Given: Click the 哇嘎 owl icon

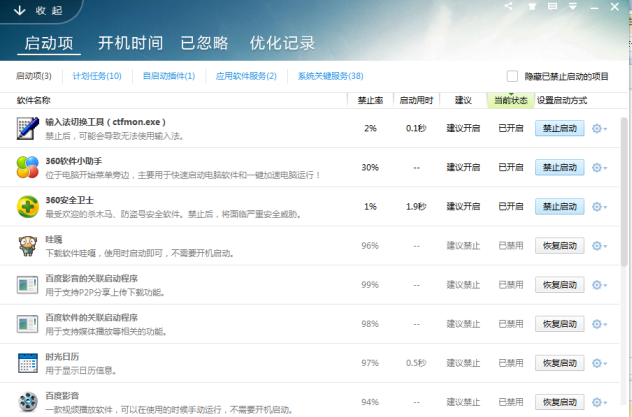Looking at the screenshot, I should (x=27, y=245).
